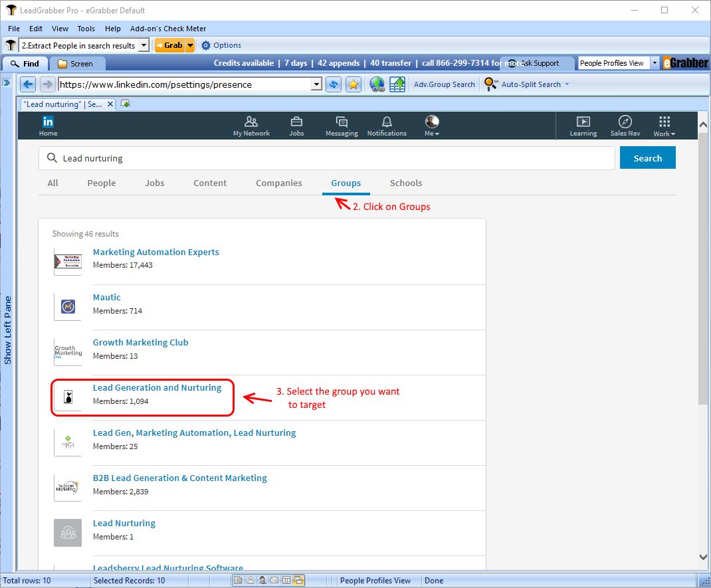This screenshot has height=588, width=711.
Task: Click the URL address field
Action: tap(185, 84)
